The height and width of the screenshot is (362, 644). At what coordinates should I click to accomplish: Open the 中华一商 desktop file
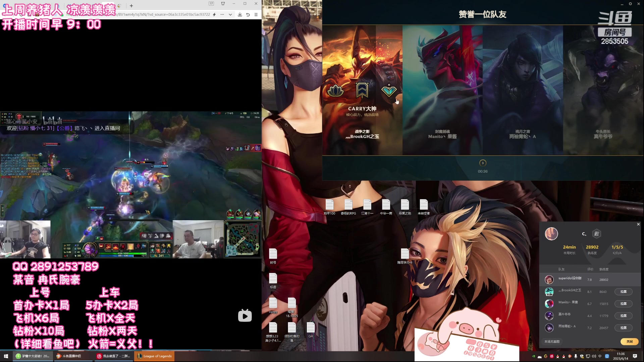click(x=386, y=207)
